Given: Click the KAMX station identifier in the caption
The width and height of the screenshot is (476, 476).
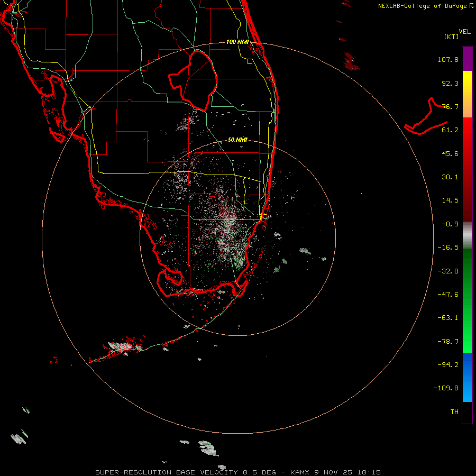Looking at the screenshot, I should [x=300, y=472].
